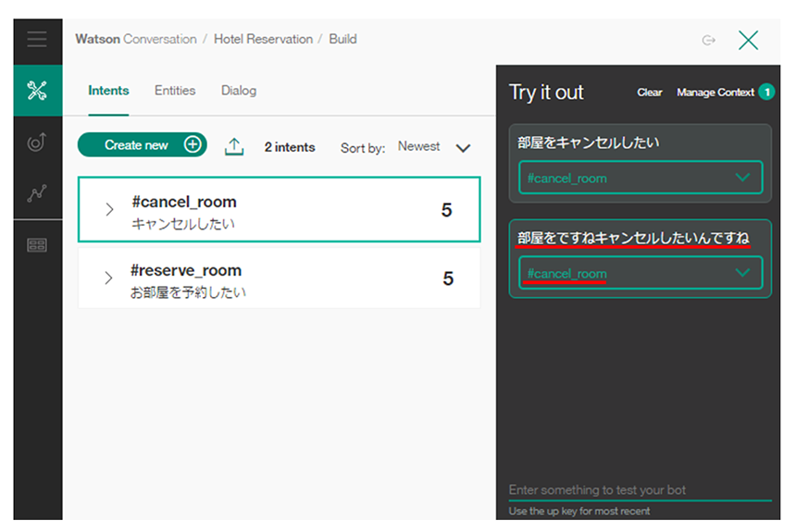Image resolution: width=796 pixels, height=532 pixels.
Task: Click Watson Conversation breadcrumb
Action: point(136,39)
